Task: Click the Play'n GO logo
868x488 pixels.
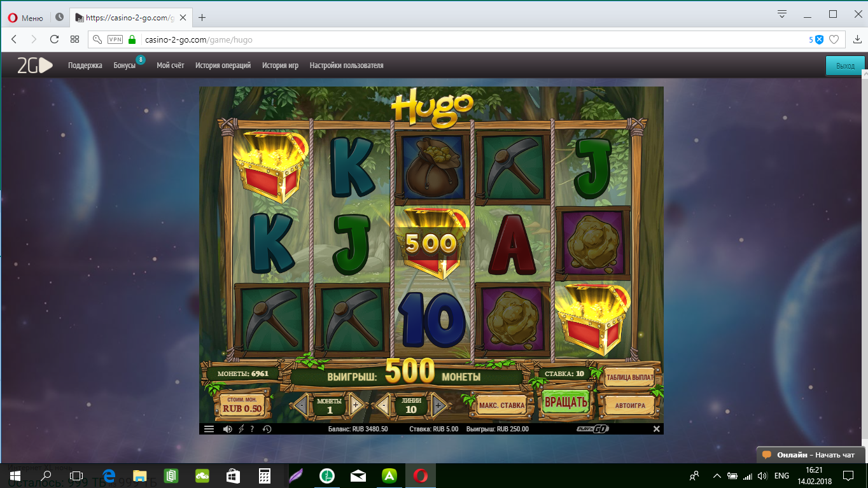Action: [x=593, y=429]
